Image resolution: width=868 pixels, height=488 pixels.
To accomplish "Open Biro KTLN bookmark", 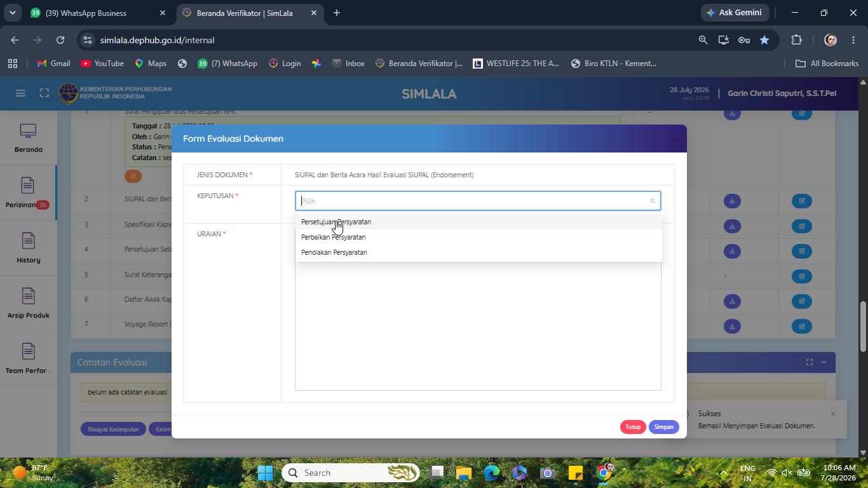I will click(x=614, y=64).
